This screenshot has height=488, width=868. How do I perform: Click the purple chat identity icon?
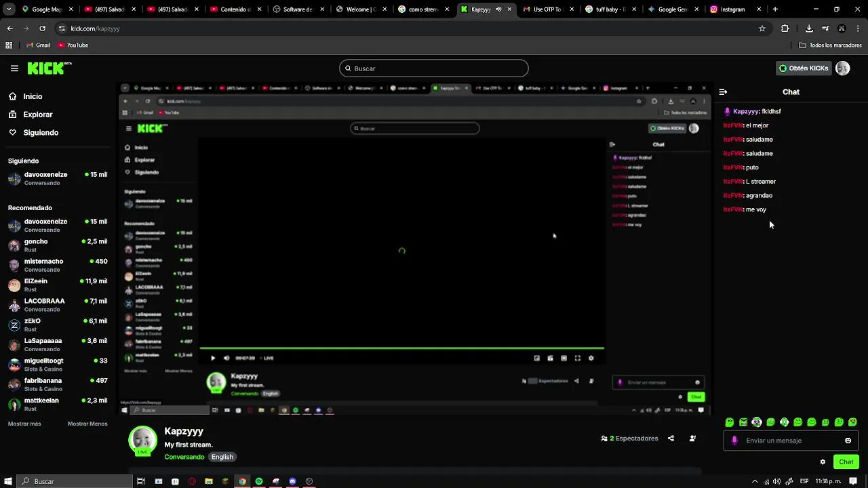coord(734,441)
